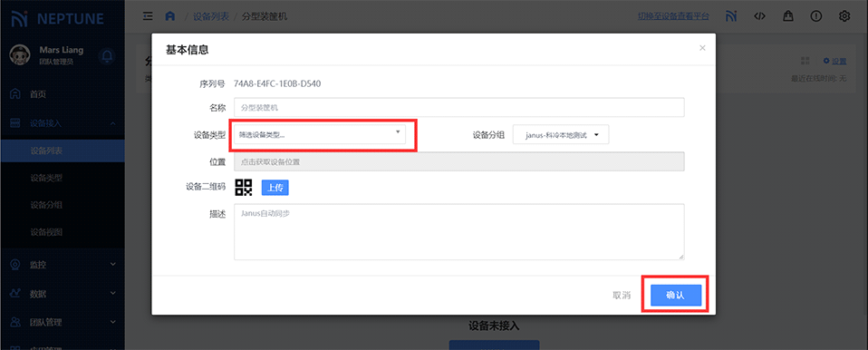868x350 pixels.
Task: Open the notification bell next to Mars Liang
Action: 106,55
